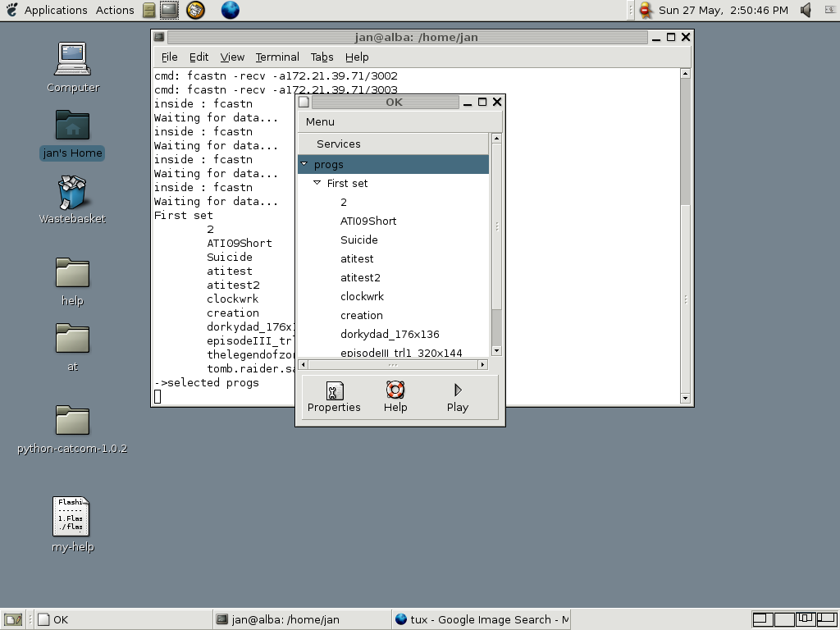Click the volume speaker icon
This screenshot has width=840, height=630.
point(806,10)
